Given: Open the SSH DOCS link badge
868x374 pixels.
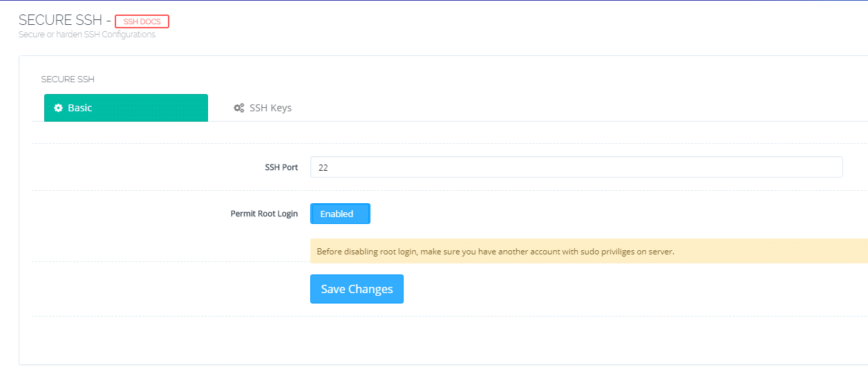Looking at the screenshot, I should tap(142, 21).
